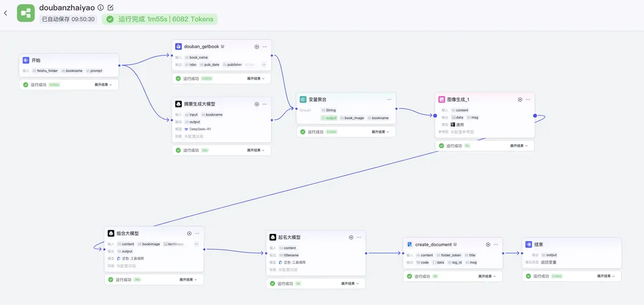Click the prompt variable in 开始 node
The width and height of the screenshot is (644, 305).
click(94, 71)
